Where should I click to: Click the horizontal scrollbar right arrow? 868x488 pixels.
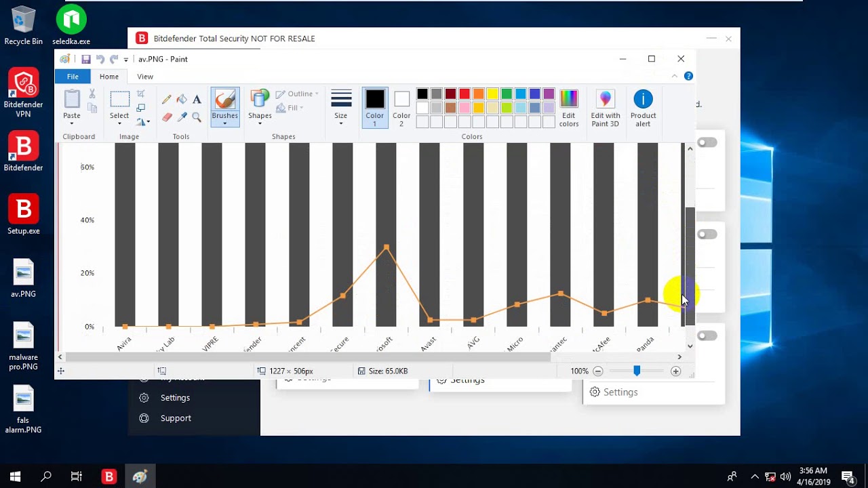[679, 357]
